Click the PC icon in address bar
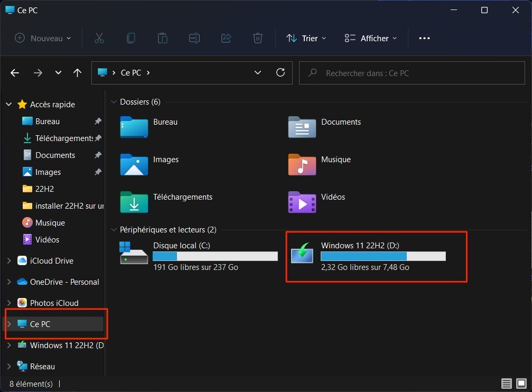The height and width of the screenshot is (392, 532). 102,72
